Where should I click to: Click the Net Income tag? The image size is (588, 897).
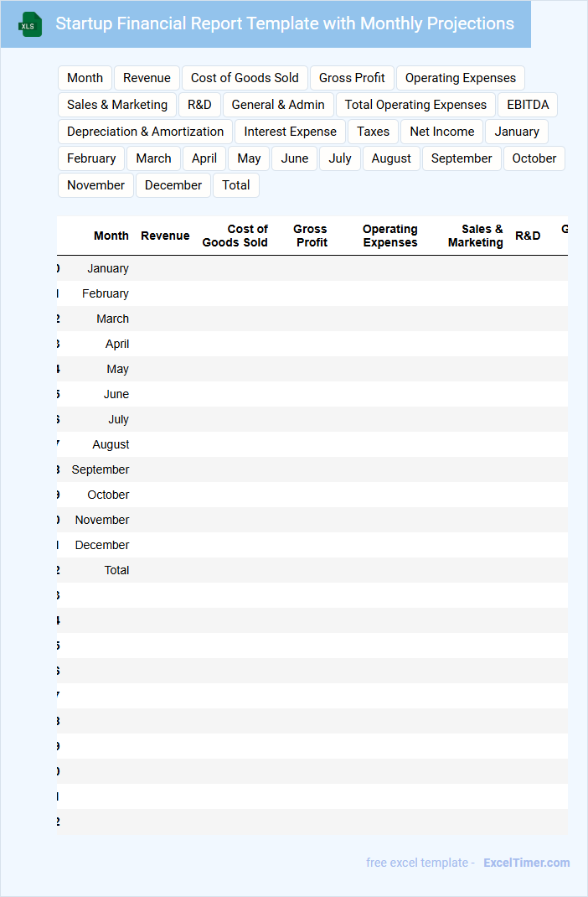(x=441, y=132)
